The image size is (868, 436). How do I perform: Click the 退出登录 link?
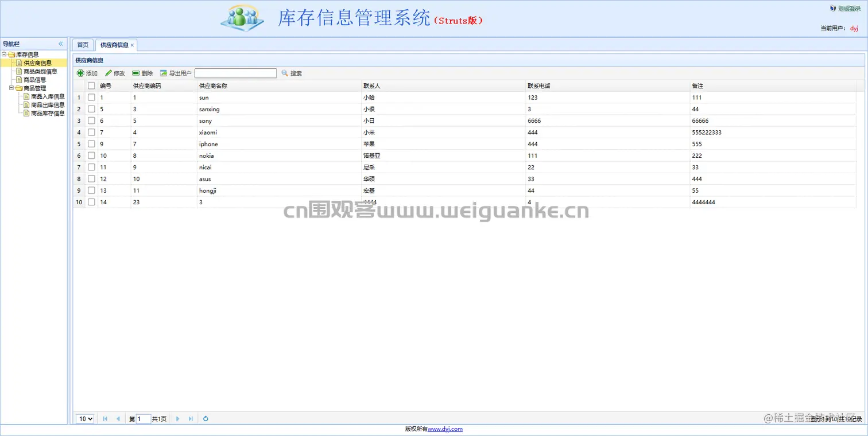point(850,9)
